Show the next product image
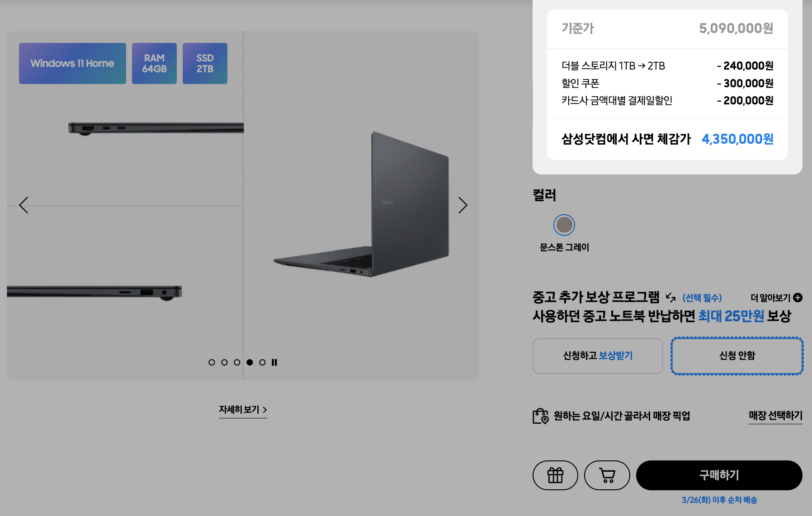The height and width of the screenshot is (516, 812). (x=463, y=205)
